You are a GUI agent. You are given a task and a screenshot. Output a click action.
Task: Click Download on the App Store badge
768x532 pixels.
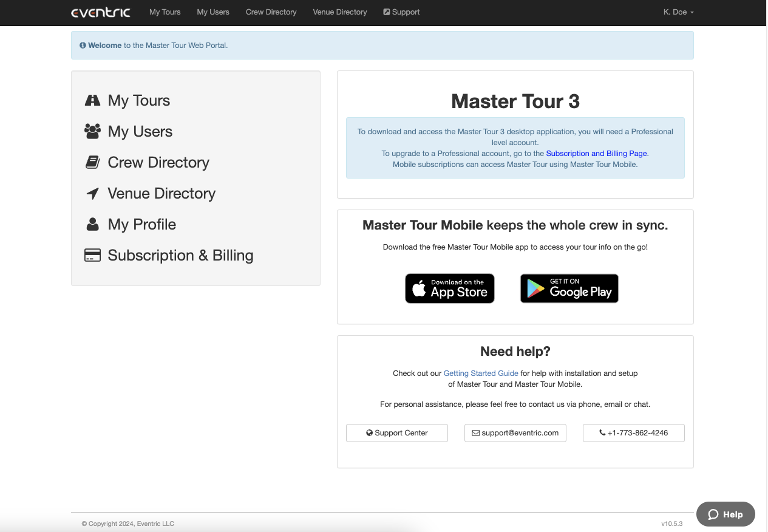tap(450, 288)
